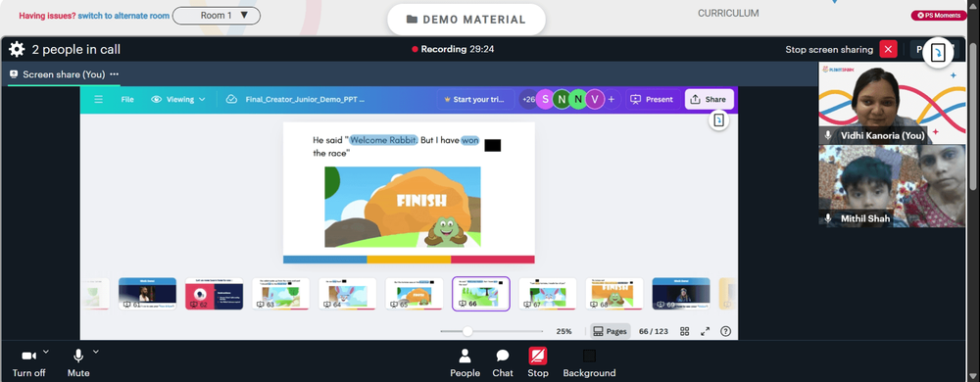
Task: Select slide thumbnail 69
Action: coord(681,294)
